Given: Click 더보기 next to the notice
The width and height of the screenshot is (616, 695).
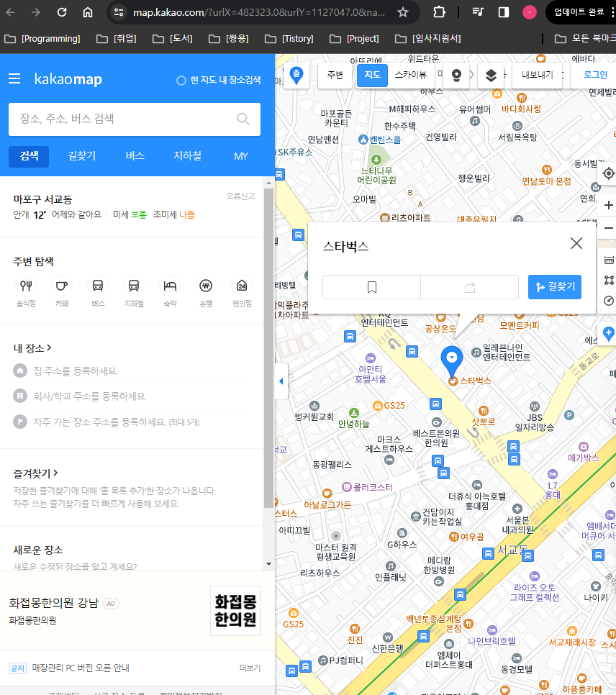Looking at the screenshot, I should click(250, 668).
